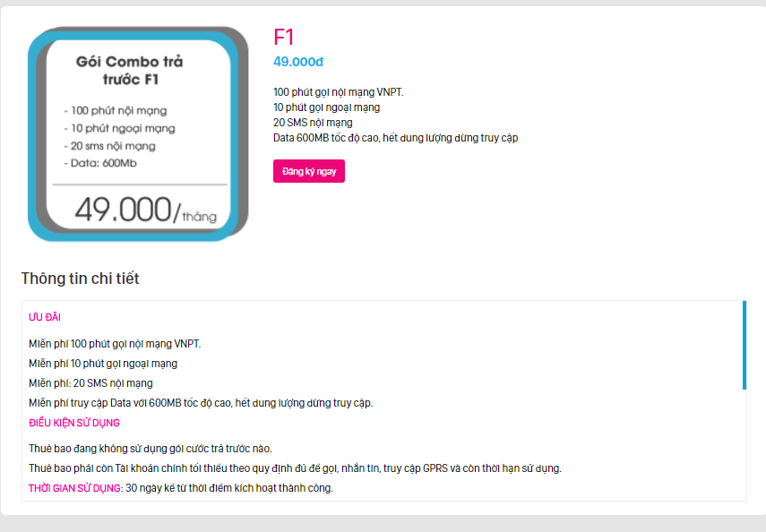This screenshot has height=532, width=766.
Task: Click Miễn phí 100 phút gọi nội mạng line
Action: pyautogui.click(x=115, y=344)
